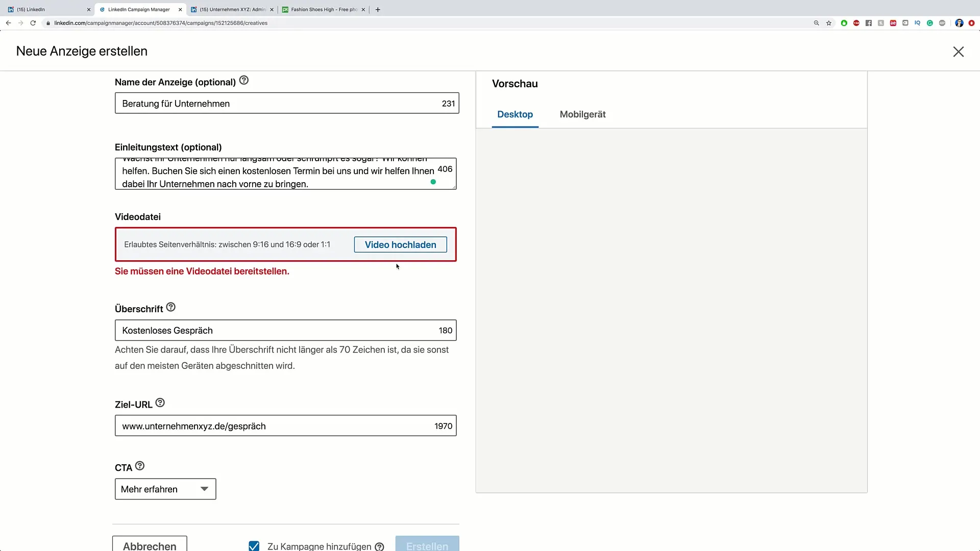
Task: Click the error text 'Sie müssen eine Videodatei bereitstellen.'
Action: coord(202,271)
